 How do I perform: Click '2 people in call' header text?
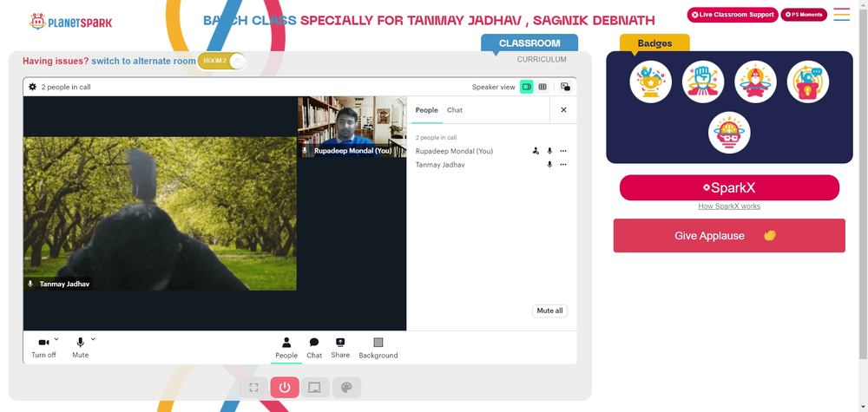(66, 87)
